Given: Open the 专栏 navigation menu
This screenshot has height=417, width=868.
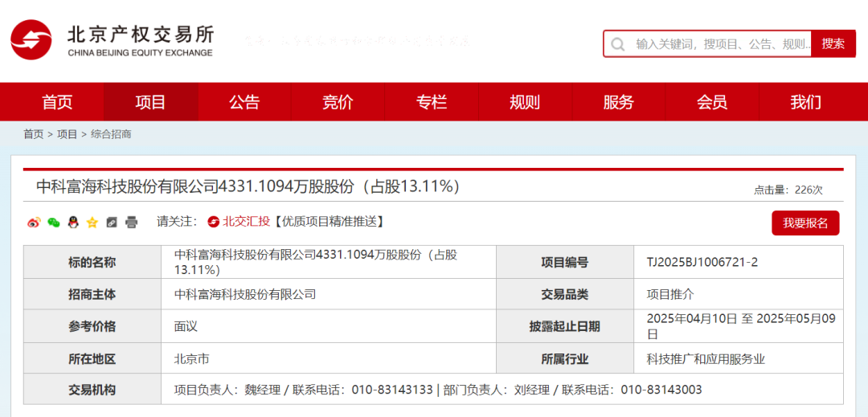Looking at the screenshot, I should (x=432, y=102).
